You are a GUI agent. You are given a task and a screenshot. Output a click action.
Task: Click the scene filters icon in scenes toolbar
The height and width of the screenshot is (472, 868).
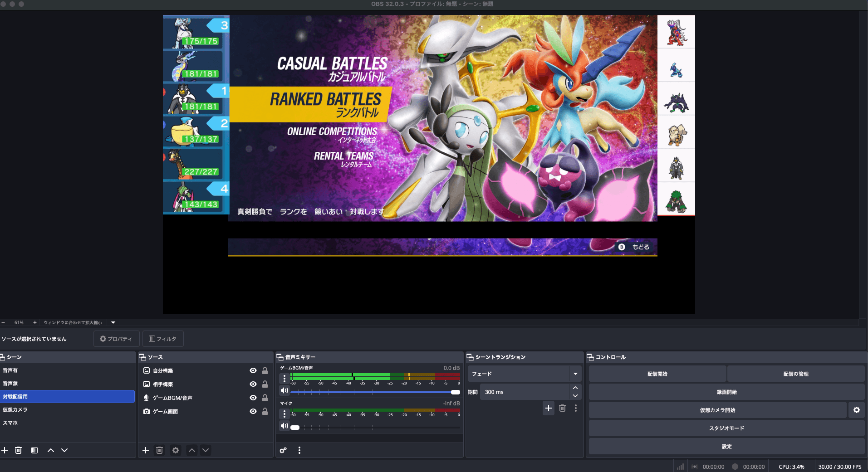34,450
